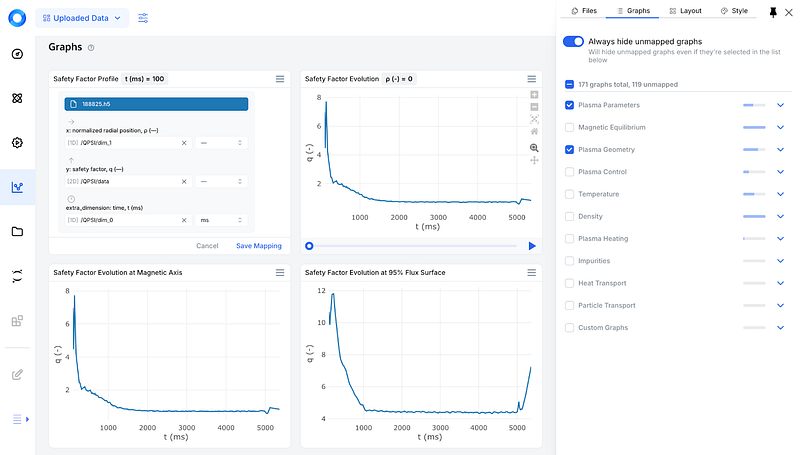Open the blocks widgets sidebar icon

point(17,321)
